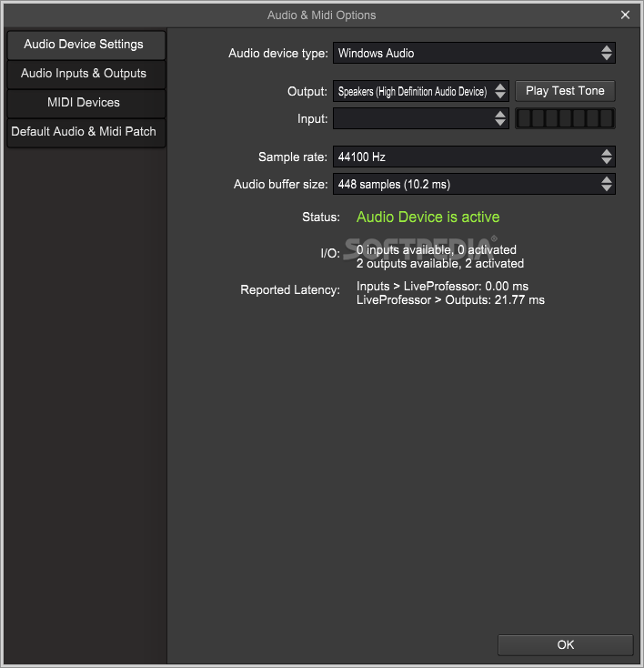Click the 'Audio device type:' label
The width and height of the screenshot is (644, 668).
[278, 54]
